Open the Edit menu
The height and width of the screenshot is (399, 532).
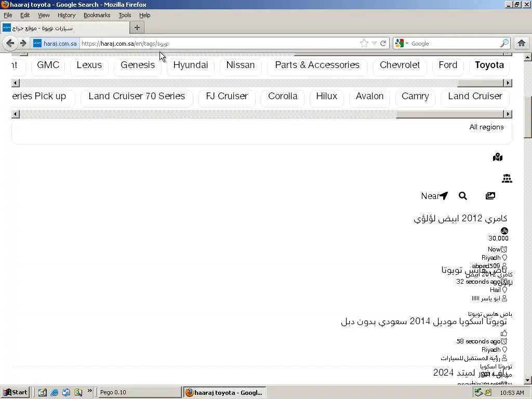point(25,15)
